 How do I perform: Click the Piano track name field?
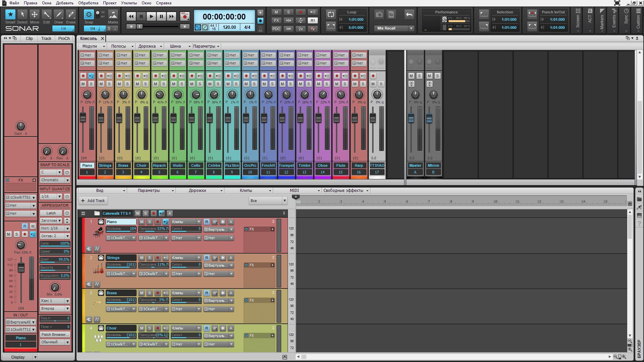(121, 222)
